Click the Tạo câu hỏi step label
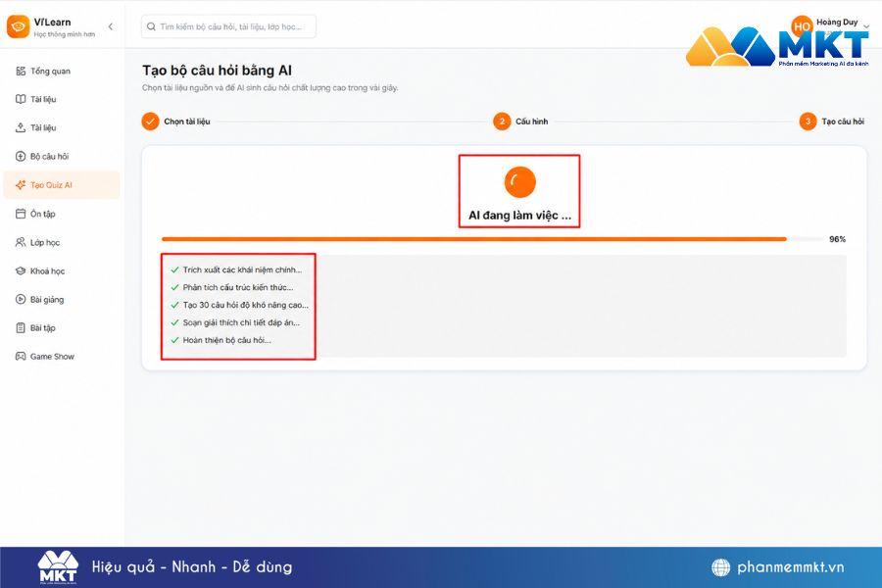The image size is (882, 588). 843,122
